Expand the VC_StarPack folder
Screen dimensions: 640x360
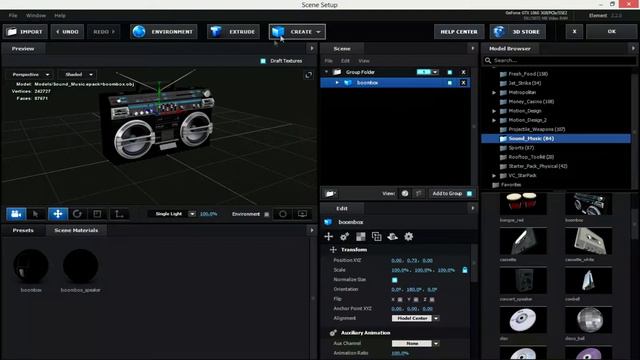point(494,176)
